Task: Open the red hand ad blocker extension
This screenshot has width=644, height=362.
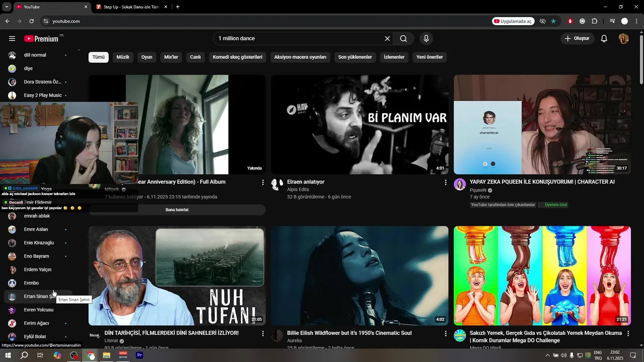Action: [570, 21]
